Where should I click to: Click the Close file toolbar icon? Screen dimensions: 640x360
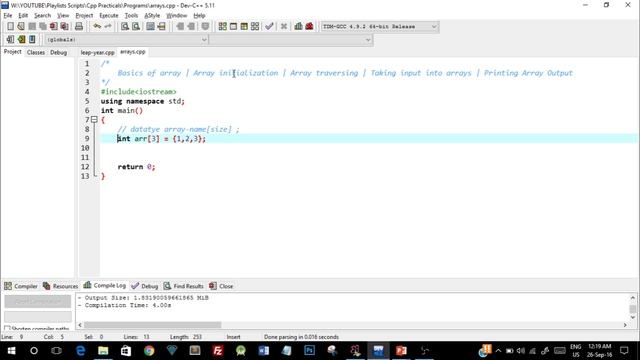point(53,27)
